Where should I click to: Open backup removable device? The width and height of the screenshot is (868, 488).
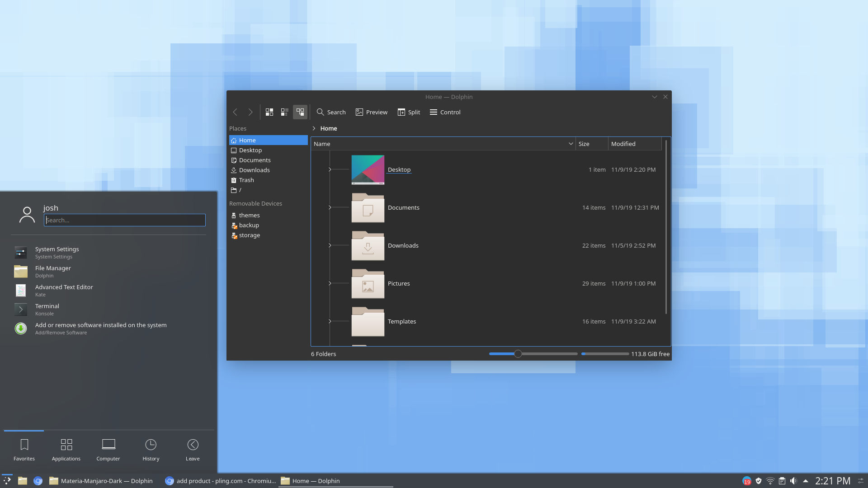pyautogui.click(x=269, y=225)
